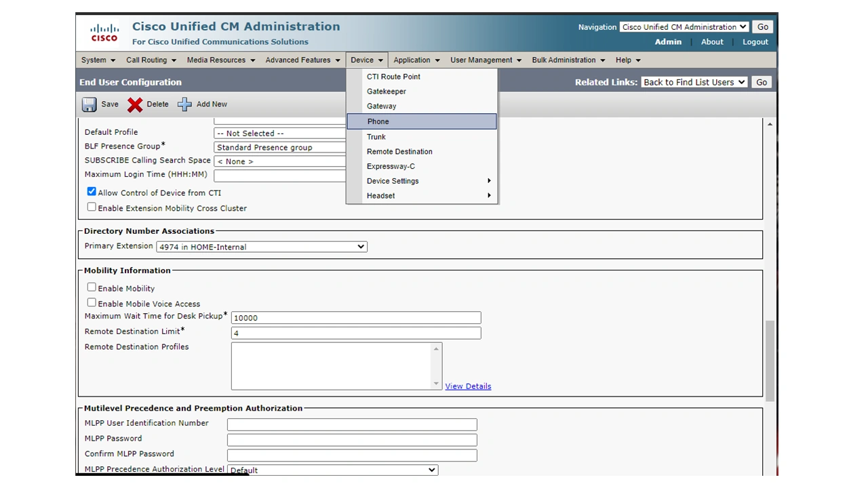Screen dimensions: 868x488
Task: Open the Navigation dropdown
Action: (x=684, y=27)
